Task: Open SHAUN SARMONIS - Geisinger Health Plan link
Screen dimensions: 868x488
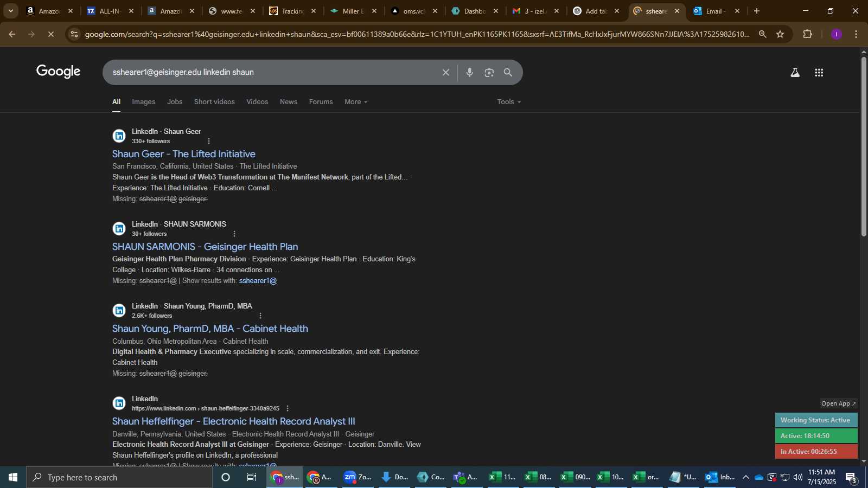Action: pos(205,247)
